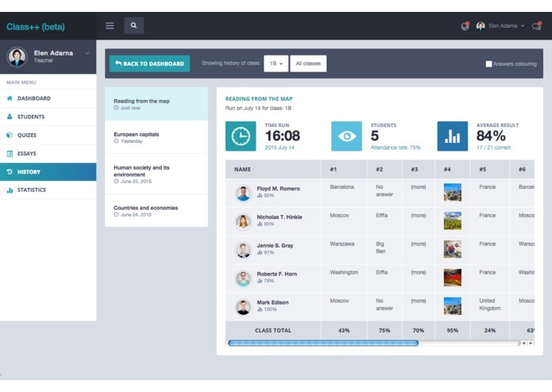The height and width of the screenshot is (392, 552).
Task: Select History menu item
Action: point(48,172)
